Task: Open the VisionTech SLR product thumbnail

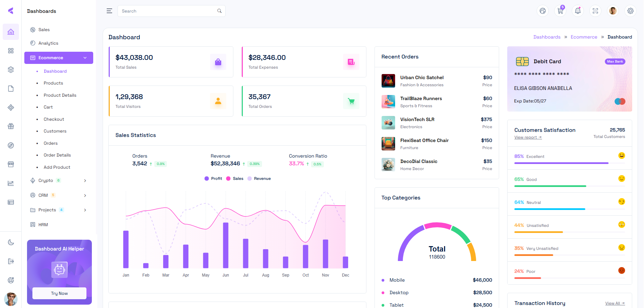Action: click(x=388, y=123)
